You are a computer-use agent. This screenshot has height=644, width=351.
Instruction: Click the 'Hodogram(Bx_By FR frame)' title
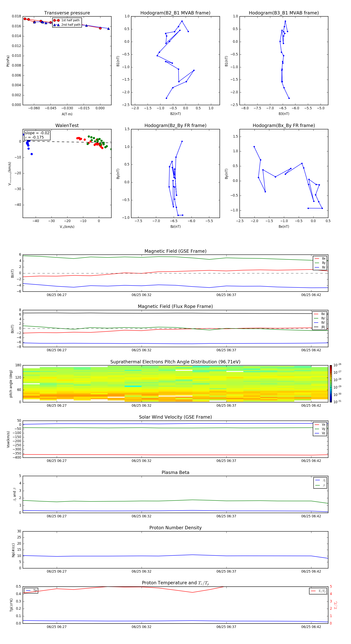(284, 125)
